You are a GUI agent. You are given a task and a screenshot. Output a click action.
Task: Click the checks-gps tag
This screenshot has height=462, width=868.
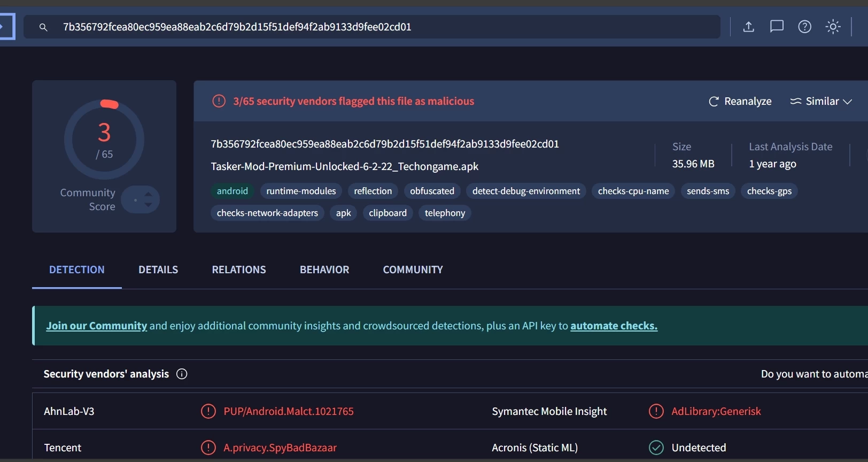(x=769, y=191)
